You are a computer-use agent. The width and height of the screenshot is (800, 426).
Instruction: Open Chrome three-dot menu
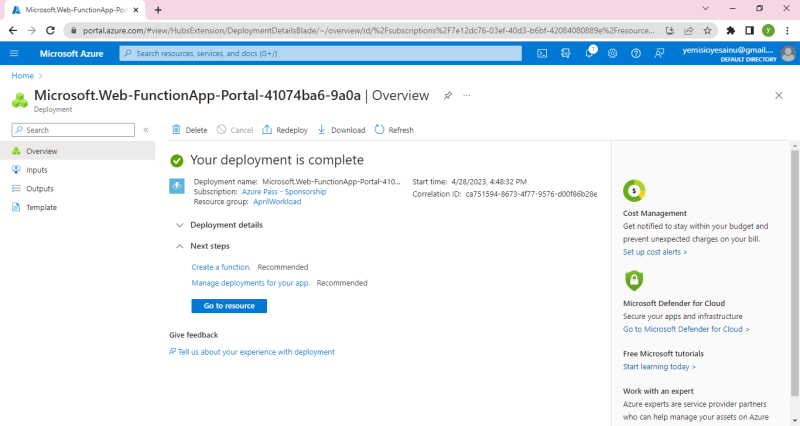tap(787, 31)
